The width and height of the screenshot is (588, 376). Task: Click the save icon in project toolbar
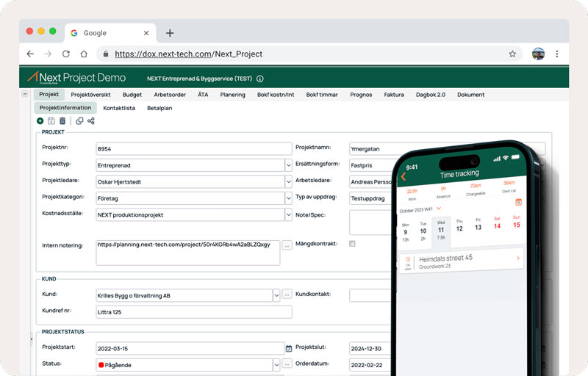[51, 121]
